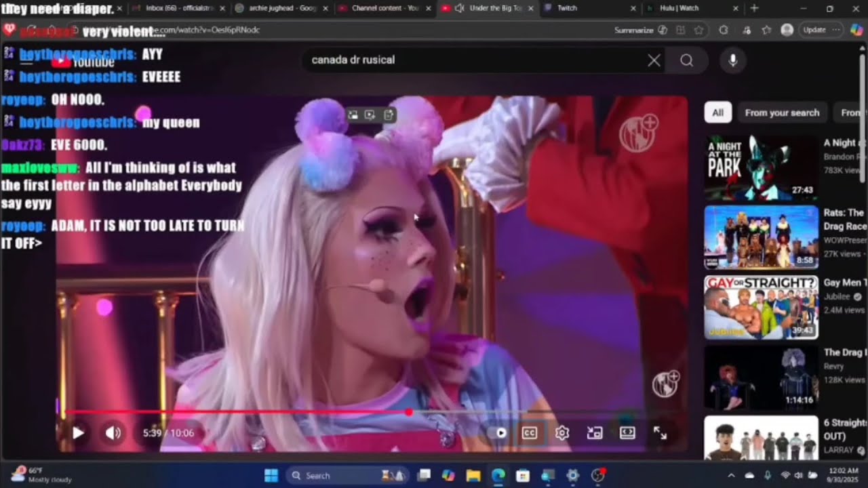Open the LARRAY '6 Straights' video thumbnail
Screen dimensions: 868x488
pyautogui.click(x=761, y=437)
